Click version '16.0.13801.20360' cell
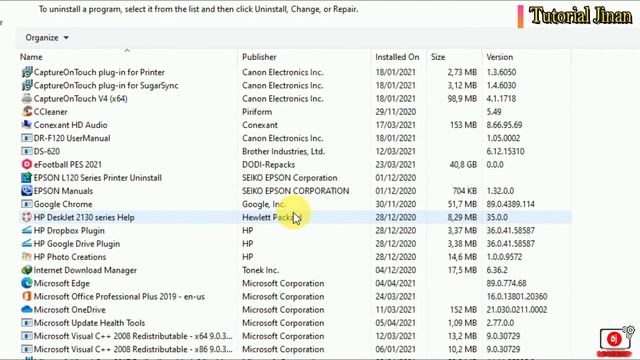Image resolution: width=640 pixels, height=360 pixels. pos(517,297)
